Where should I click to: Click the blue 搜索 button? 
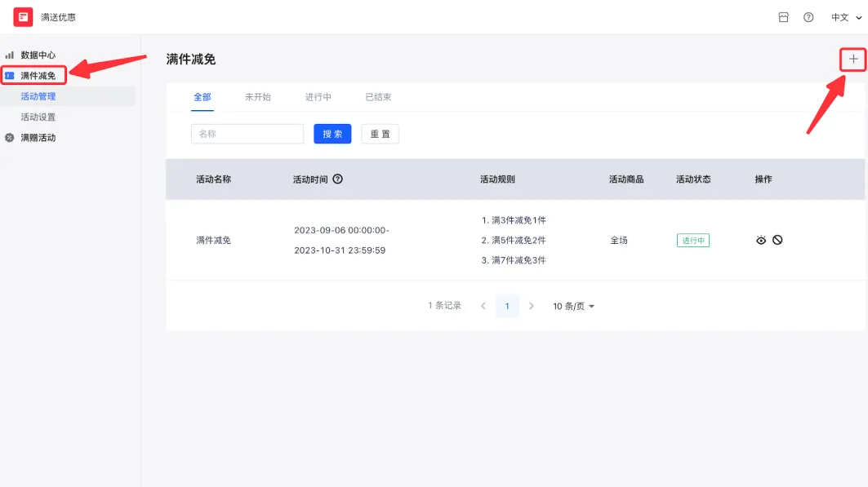coord(332,134)
